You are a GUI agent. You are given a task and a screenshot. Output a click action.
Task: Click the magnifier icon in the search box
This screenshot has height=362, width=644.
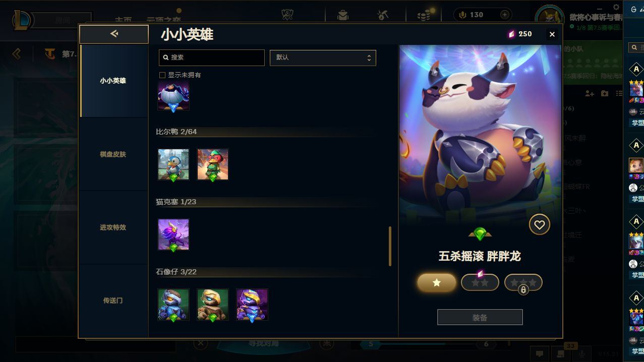166,57
